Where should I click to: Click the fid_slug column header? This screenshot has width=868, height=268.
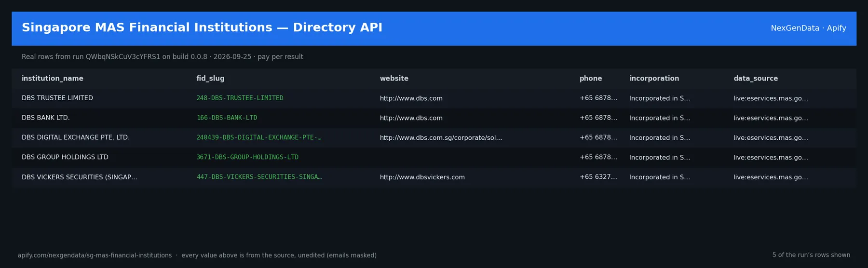[x=210, y=79]
